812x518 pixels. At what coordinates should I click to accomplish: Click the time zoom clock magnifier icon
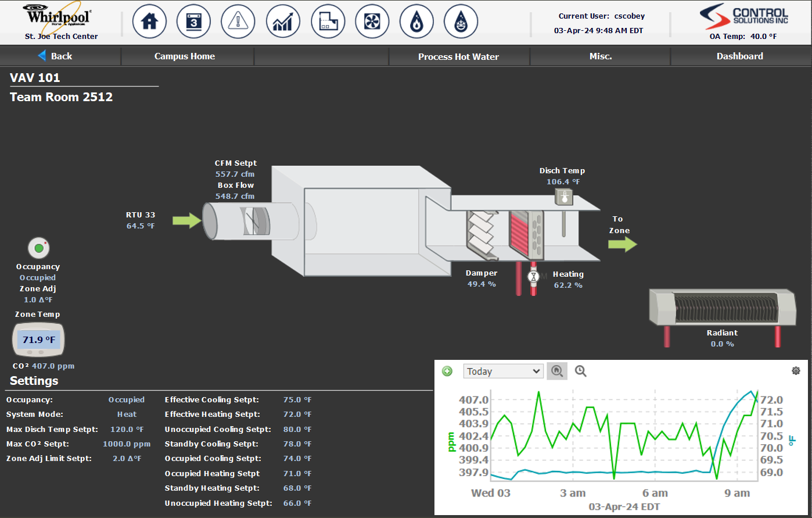[x=580, y=371]
